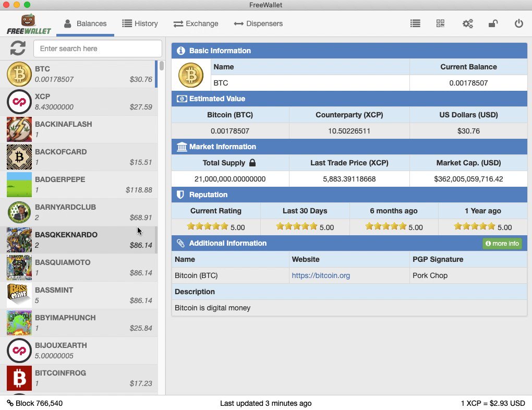Image resolution: width=532 pixels, height=410 pixels.
Task: Click the Last 30 Days star rating
Action: click(x=297, y=226)
